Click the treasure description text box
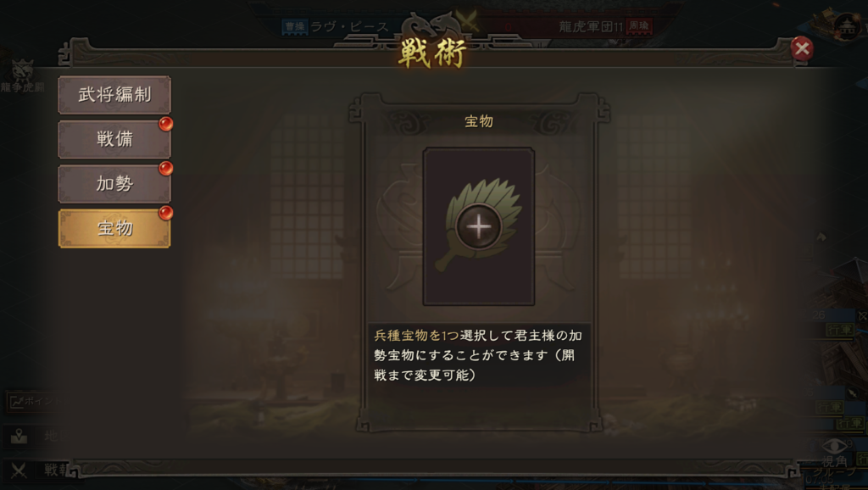Image resolution: width=868 pixels, height=490 pixels. (478, 355)
